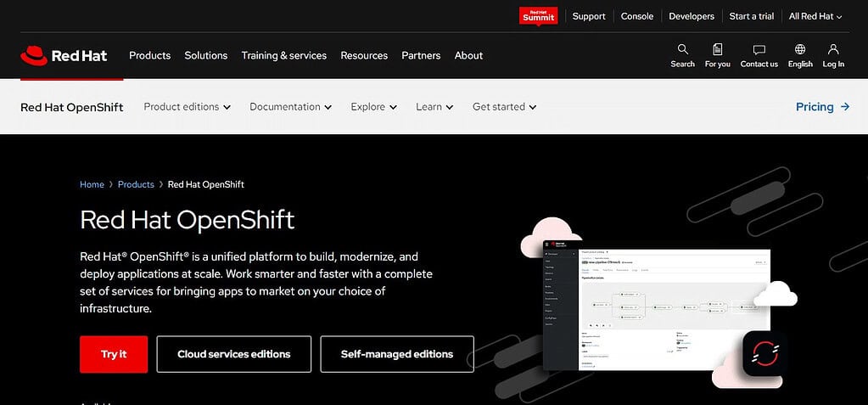Image resolution: width=868 pixels, height=405 pixels.
Task: Open the Products main menu
Action: click(x=150, y=55)
